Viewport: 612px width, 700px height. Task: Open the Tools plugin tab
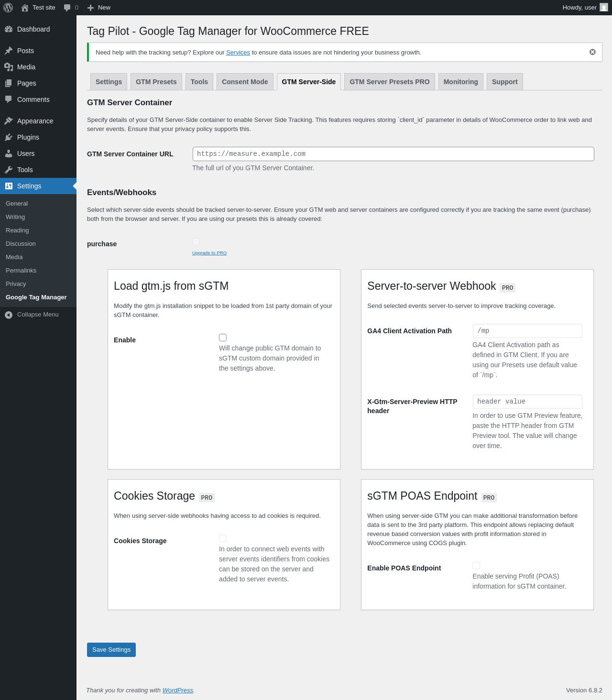pyautogui.click(x=199, y=82)
